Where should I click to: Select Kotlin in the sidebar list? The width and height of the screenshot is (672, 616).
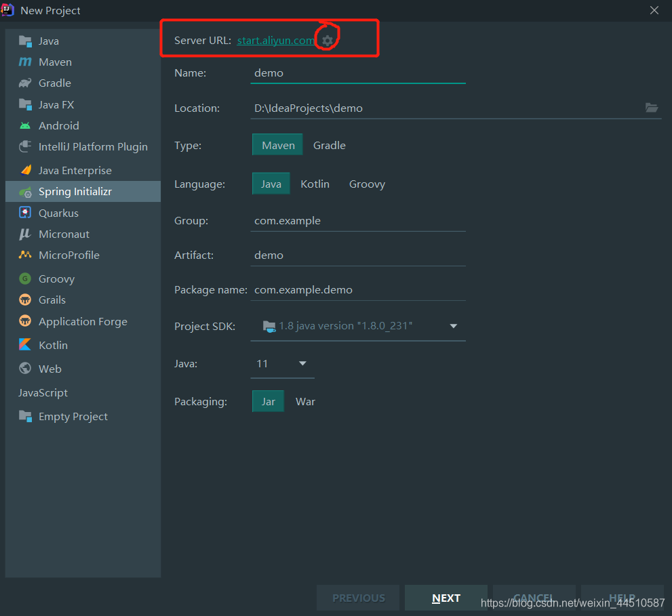pos(83,345)
